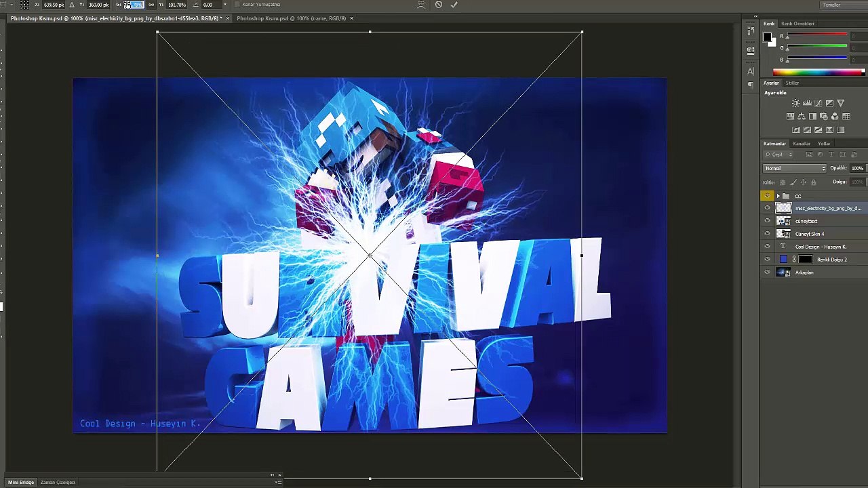868x488 pixels.
Task: Open the Paragraph panel from the dock
Action: [751, 85]
